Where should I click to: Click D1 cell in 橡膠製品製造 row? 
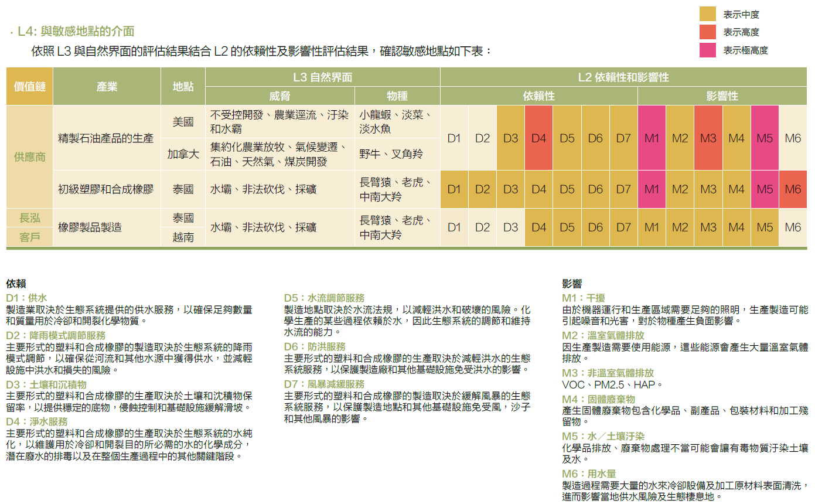[x=454, y=227]
